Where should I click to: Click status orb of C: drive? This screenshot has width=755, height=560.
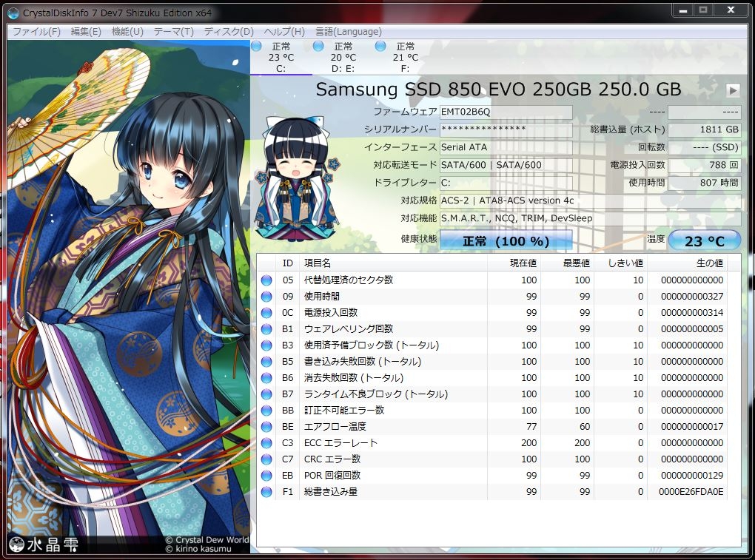[257, 46]
